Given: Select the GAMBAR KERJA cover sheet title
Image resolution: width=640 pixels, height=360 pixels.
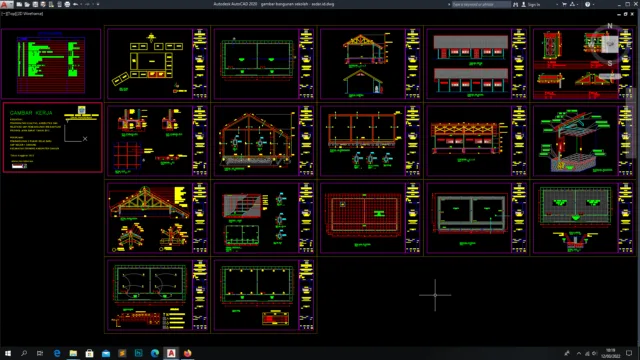Looking at the screenshot, I should click(31, 113).
